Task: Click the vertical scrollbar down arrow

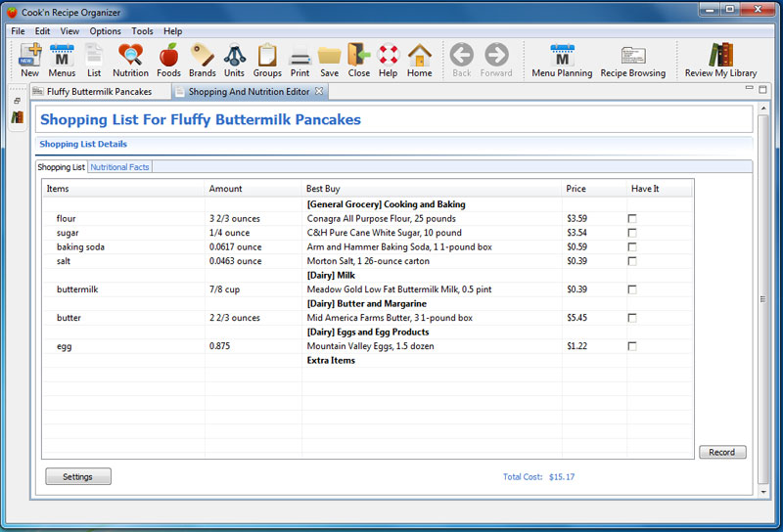Action: (763, 492)
